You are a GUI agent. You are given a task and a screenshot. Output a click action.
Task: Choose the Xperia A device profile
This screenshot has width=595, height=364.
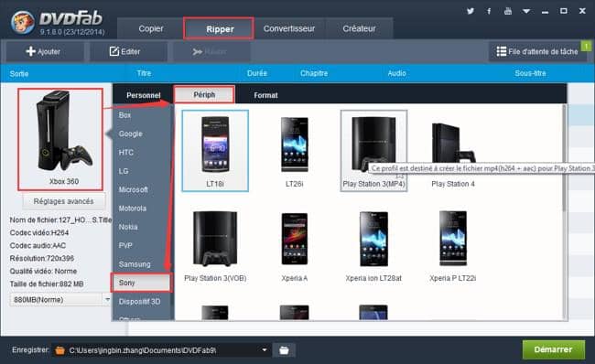(x=295, y=246)
